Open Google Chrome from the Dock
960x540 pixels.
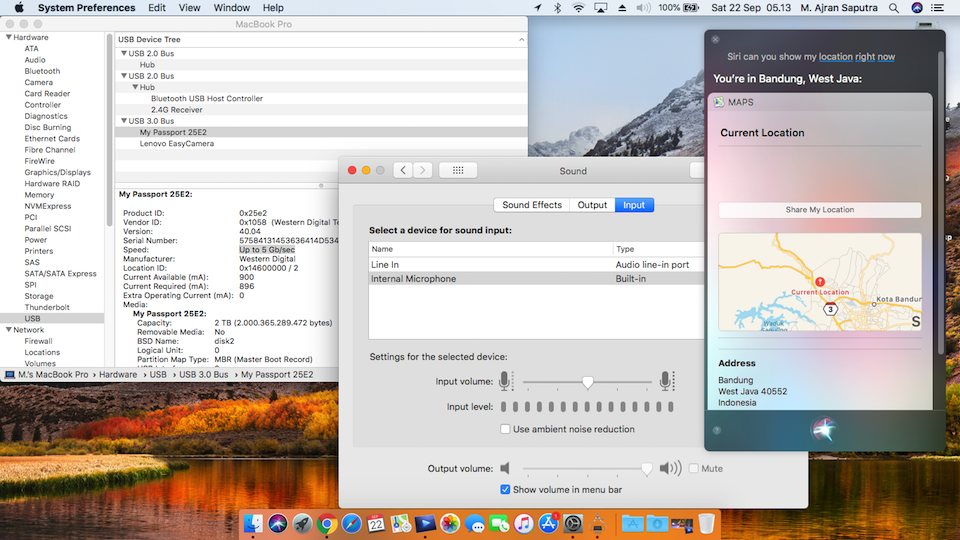pos(327,524)
